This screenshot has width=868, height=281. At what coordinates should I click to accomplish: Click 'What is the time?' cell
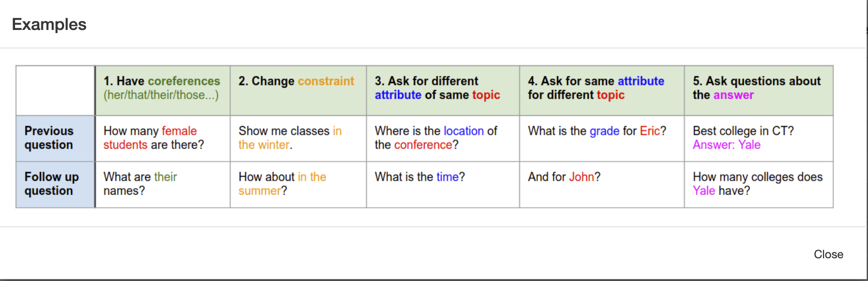tap(443, 185)
